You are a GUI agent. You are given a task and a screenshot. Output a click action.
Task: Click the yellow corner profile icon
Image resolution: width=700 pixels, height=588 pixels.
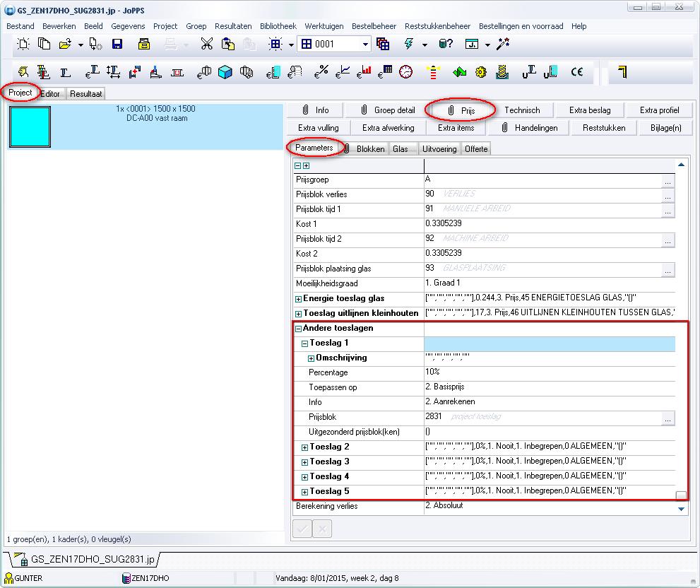(623, 72)
